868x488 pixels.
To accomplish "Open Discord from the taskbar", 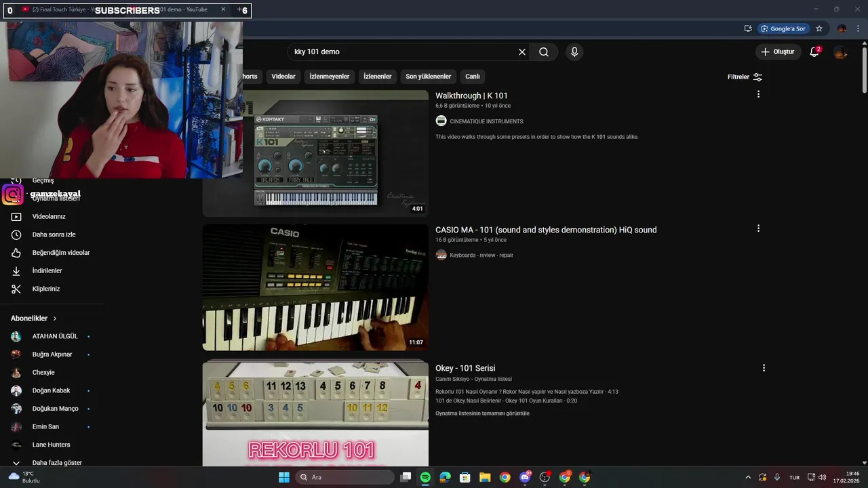I will click(x=525, y=477).
